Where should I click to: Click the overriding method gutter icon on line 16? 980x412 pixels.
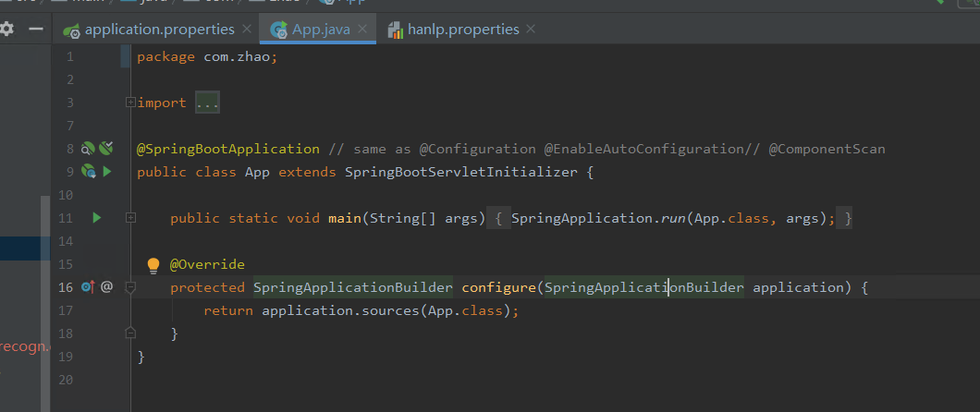[89, 287]
